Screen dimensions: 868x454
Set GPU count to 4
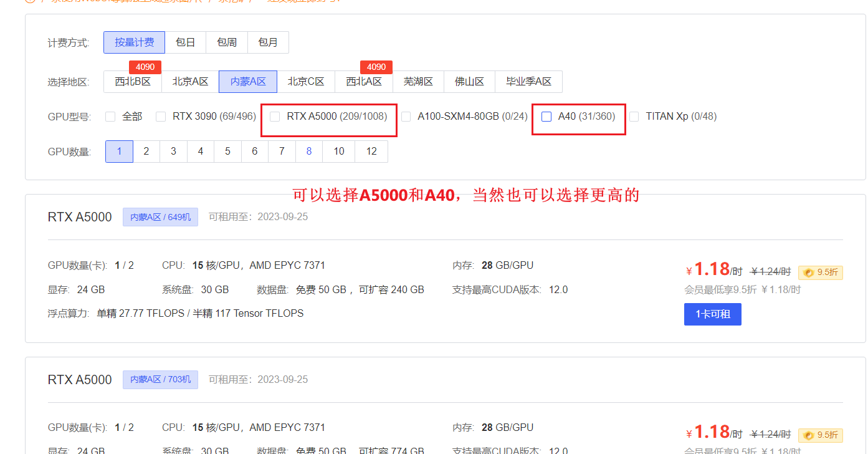point(201,152)
